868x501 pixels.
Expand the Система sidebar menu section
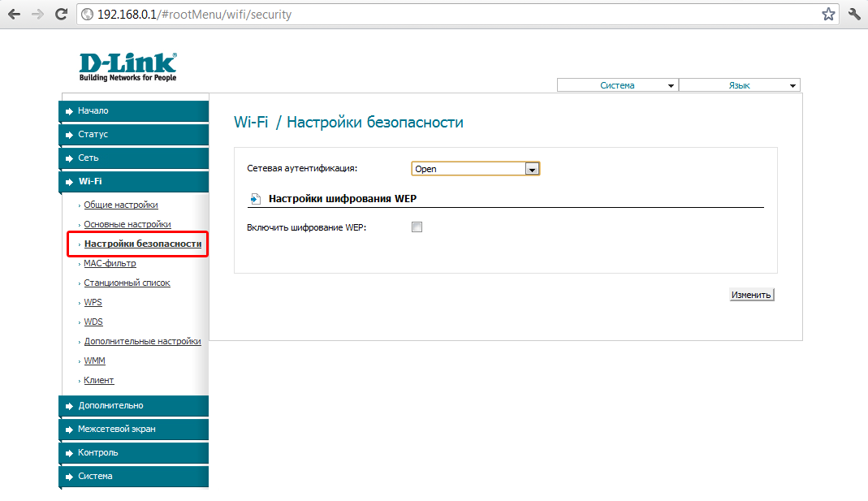[133, 476]
